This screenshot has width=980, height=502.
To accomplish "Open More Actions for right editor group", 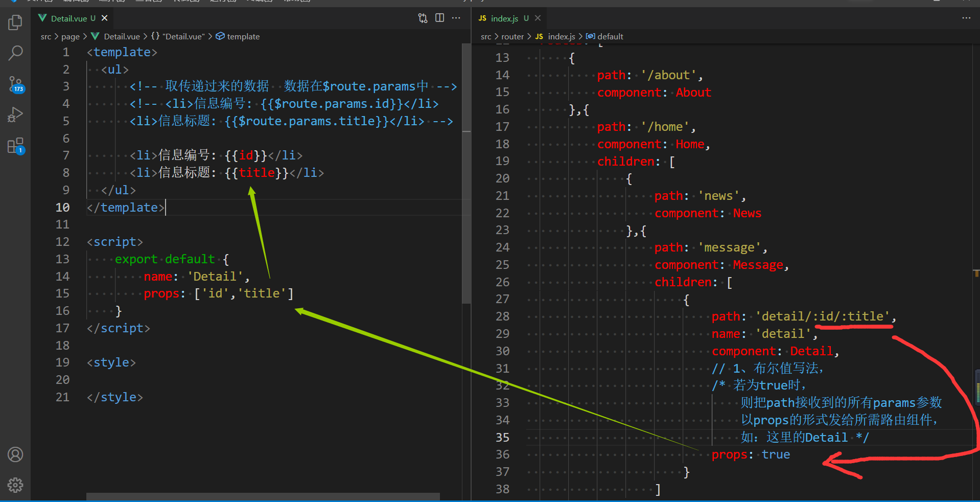I will pyautogui.click(x=966, y=18).
